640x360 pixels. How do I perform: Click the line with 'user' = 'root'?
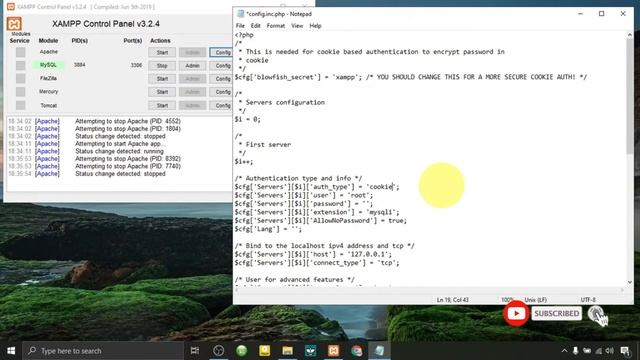[304, 195]
